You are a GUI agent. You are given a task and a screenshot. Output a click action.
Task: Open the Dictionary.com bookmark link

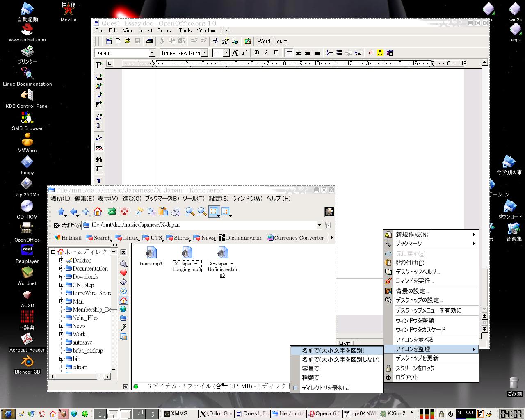[x=241, y=238]
